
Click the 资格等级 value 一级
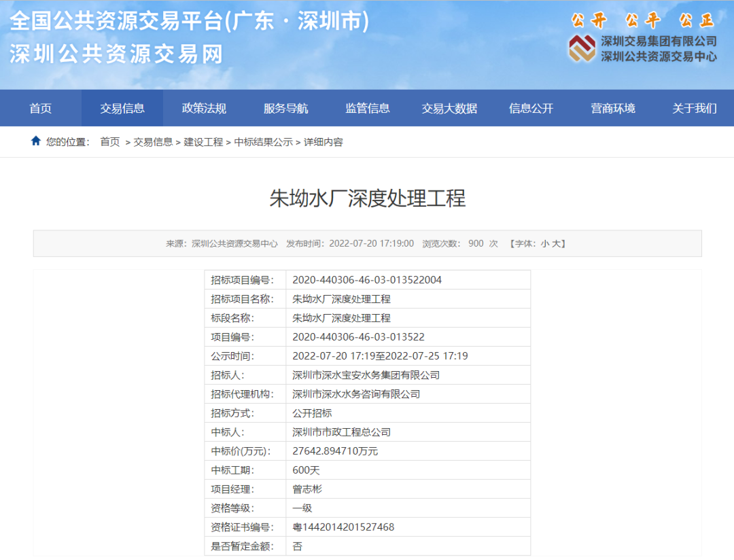click(302, 508)
